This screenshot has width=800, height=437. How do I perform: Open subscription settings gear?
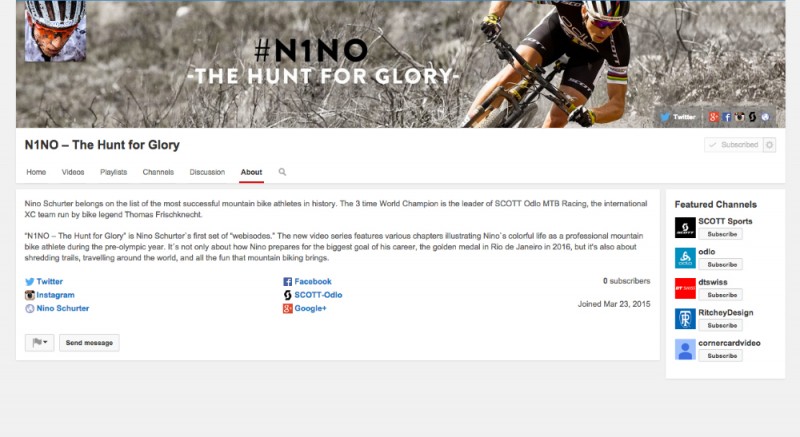[769, 145]
